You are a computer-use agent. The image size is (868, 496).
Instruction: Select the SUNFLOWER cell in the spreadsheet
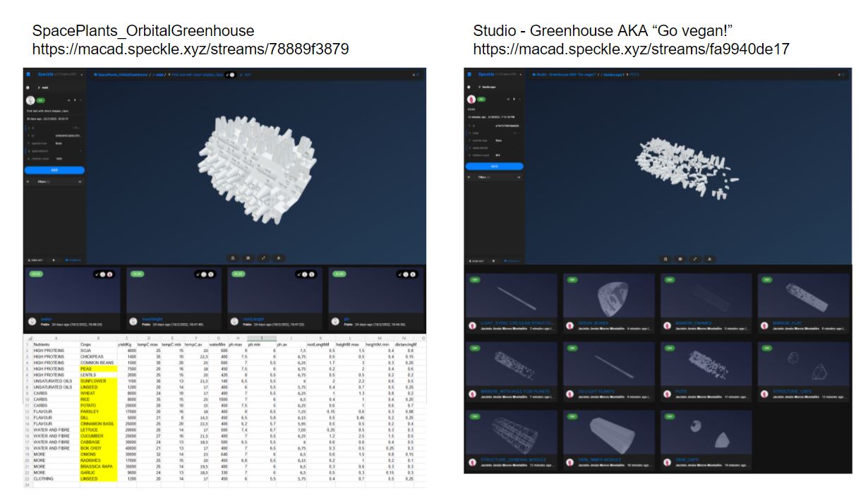92,380
